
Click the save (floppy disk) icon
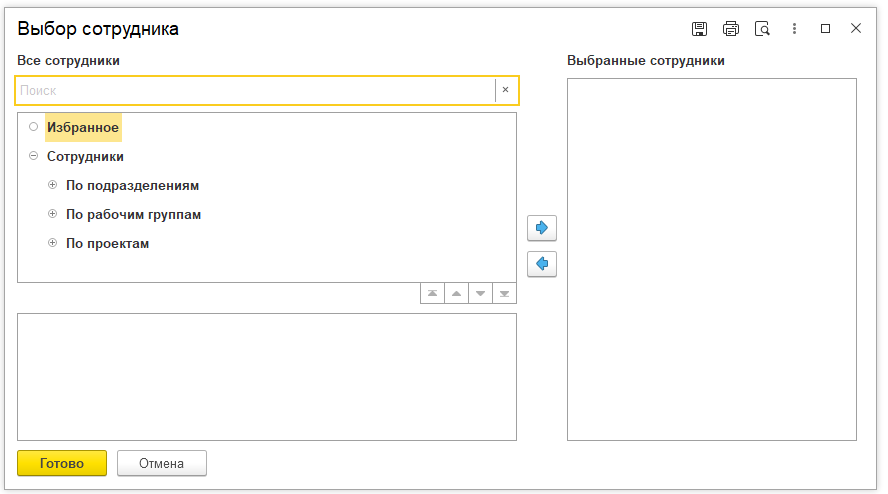(x=700, y=29)
